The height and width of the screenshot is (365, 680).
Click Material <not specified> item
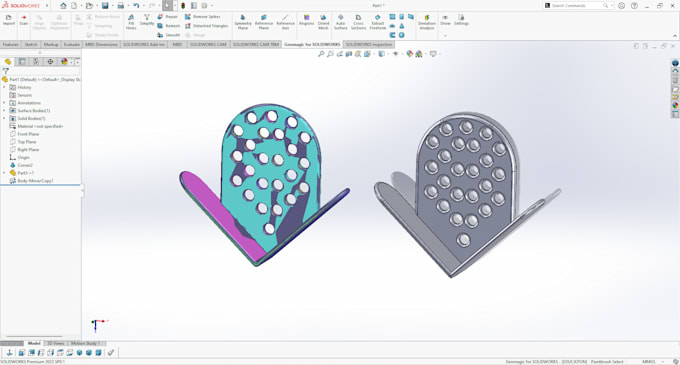(x=40, y=126)
